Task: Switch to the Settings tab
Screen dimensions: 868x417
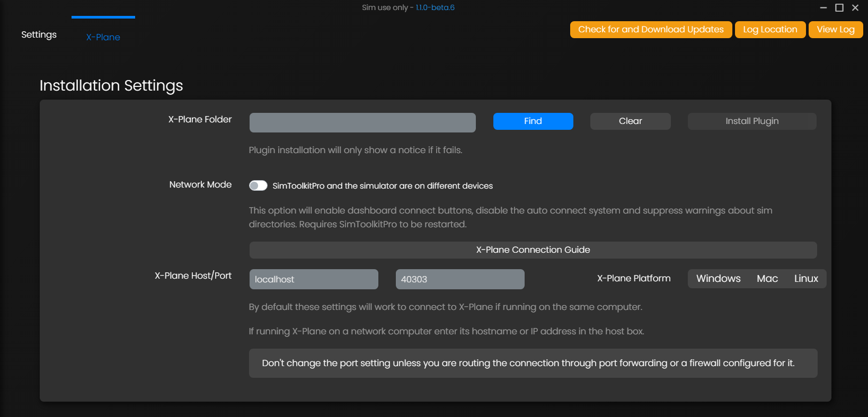Action: (39, 34)
